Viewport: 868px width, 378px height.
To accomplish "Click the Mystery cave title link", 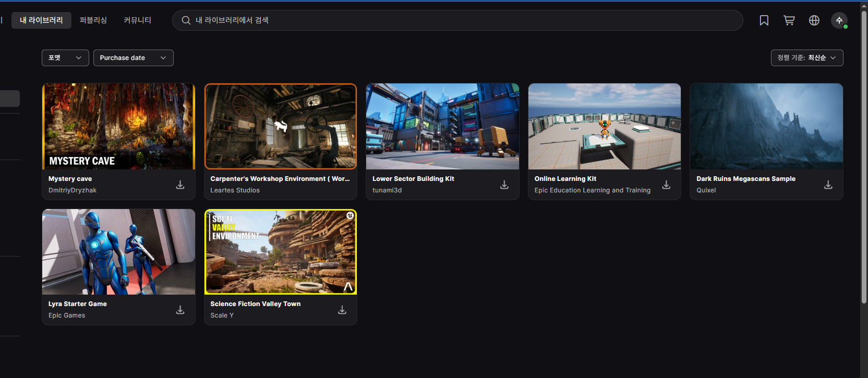I will (x=70, y=179).
